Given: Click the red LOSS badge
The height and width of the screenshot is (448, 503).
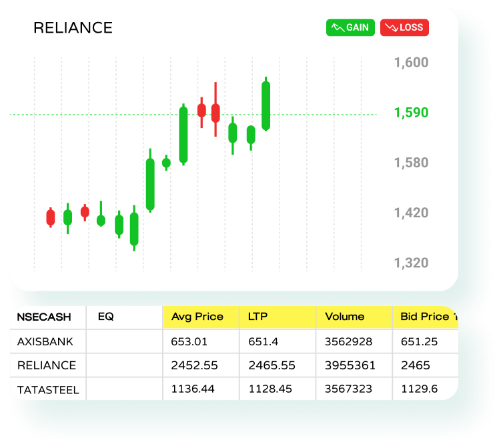Looking at the screenshot, I should pos(404,27).
